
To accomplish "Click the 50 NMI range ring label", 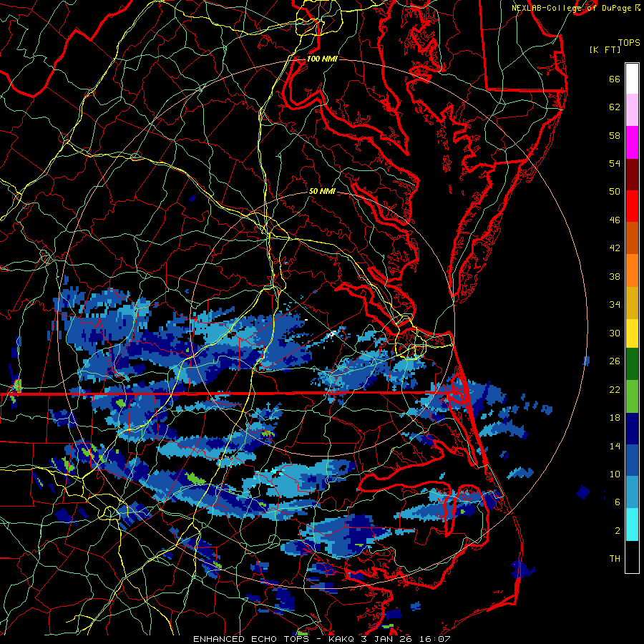I will (x=322, y=191).
